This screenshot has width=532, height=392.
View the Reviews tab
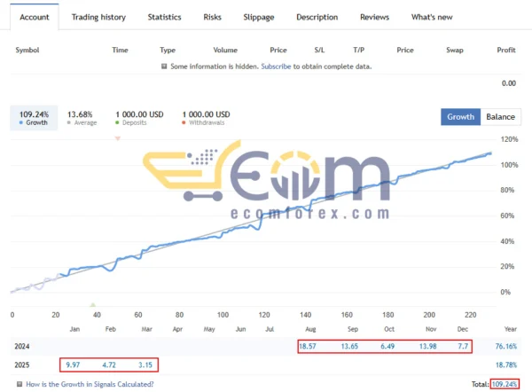(374, 17)
